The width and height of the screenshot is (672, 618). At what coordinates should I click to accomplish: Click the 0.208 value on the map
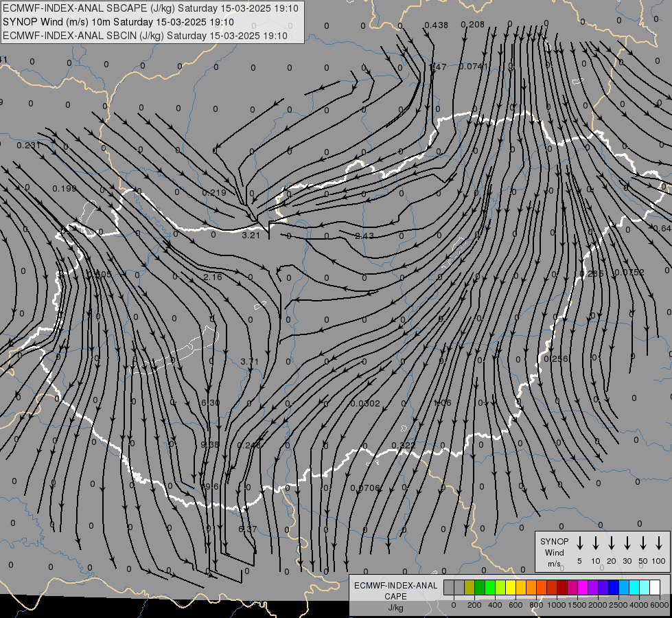pyautogui.click(x=473, y=25)
